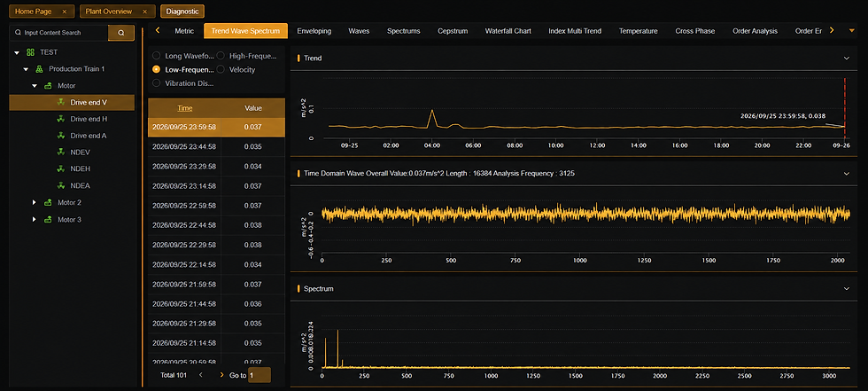Select the 2026/09/25 22:14:58 row
Screen dimensions: 868x391
(216, 265)
